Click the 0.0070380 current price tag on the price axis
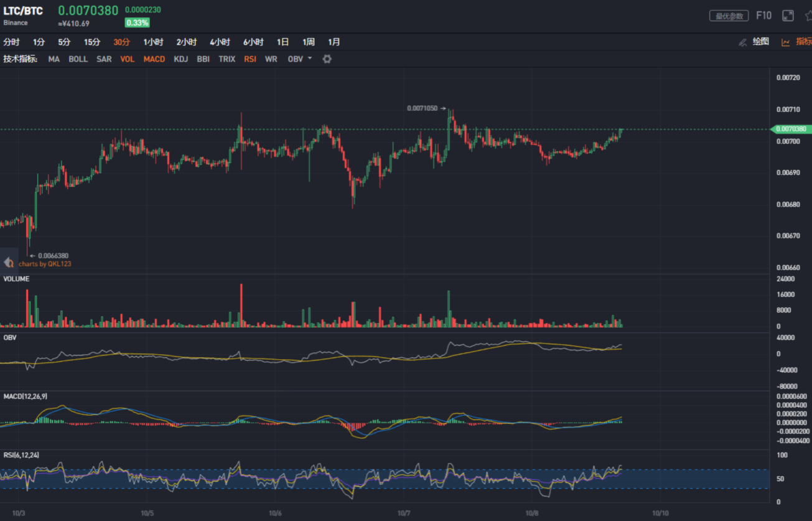Image resolution: width=812 pixels, height=521 pixels. pos(790,129)
